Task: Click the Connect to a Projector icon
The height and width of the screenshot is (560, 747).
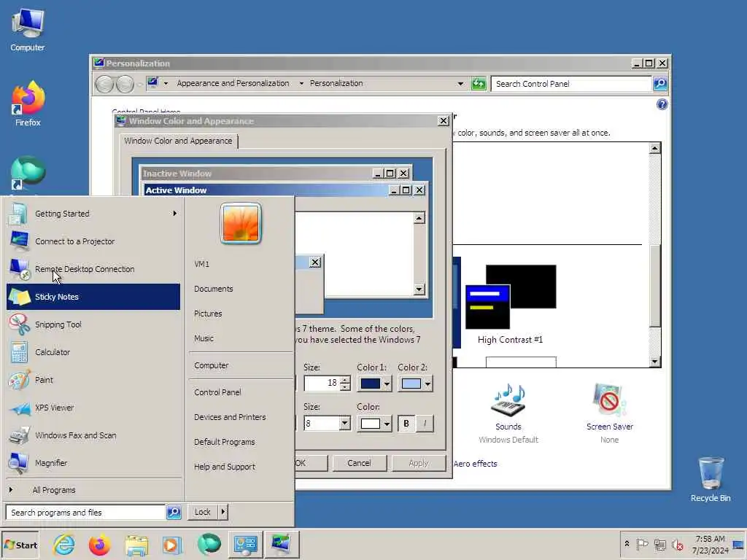Action: click(x=19, y=241)
